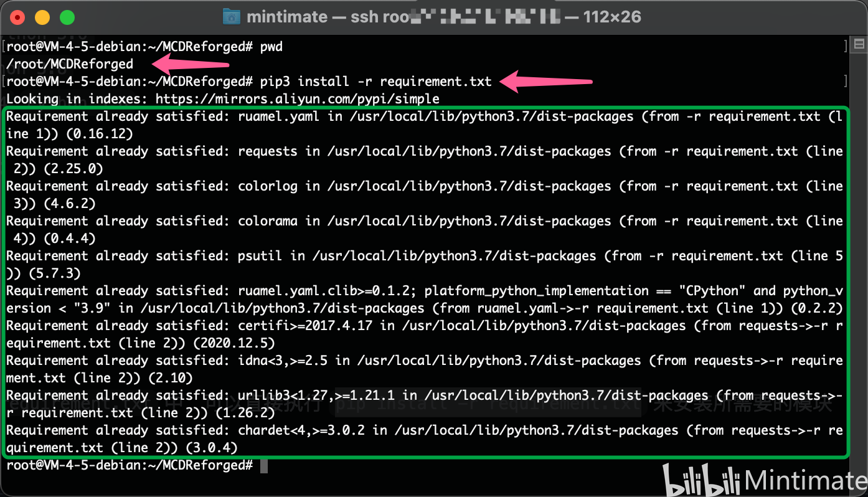
Task: Click the requirement.txt filename in command
Action: (x=435, y=81)
